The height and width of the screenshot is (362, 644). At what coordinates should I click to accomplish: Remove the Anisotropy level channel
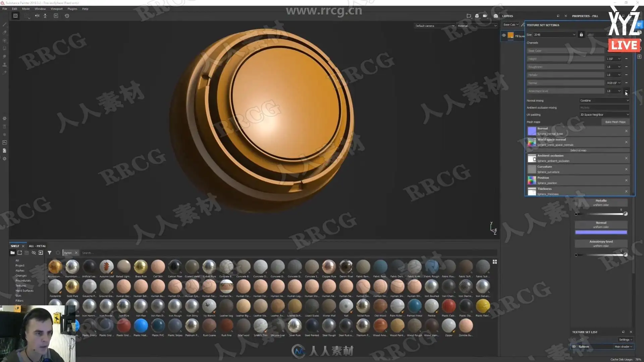[626, 91]
